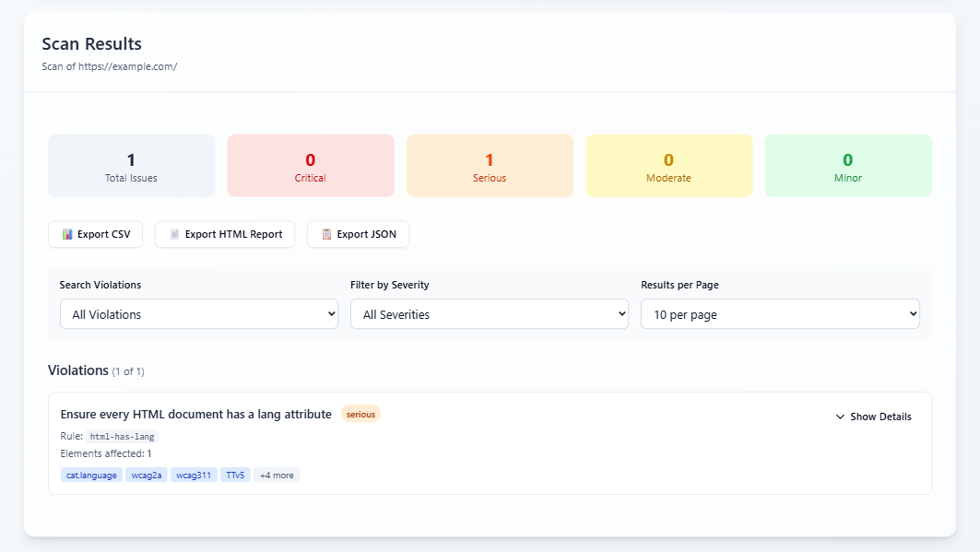Show remaining tags via +4 more
The width and height of the screenshot is (980, 552).
277,476
